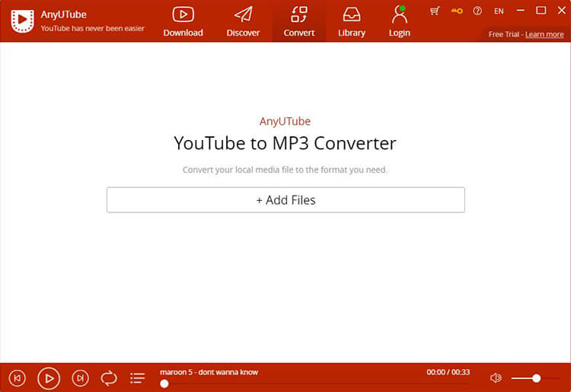Click the playback progress slider handle
The image size is (571, 392).
pyautogui.click(x=164, y=384)
